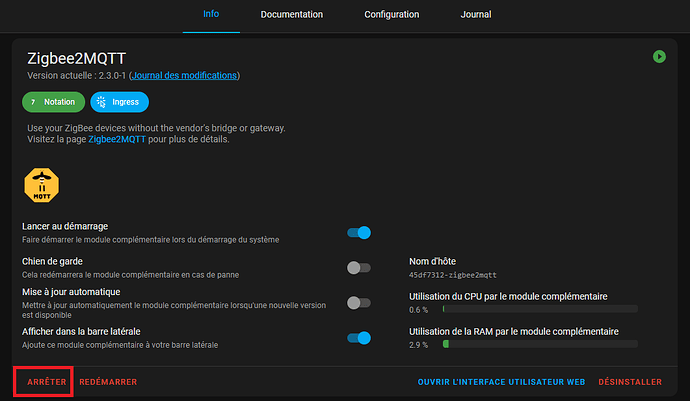
Task: Open the Configuration tab
Action: [x=392, y=15]
